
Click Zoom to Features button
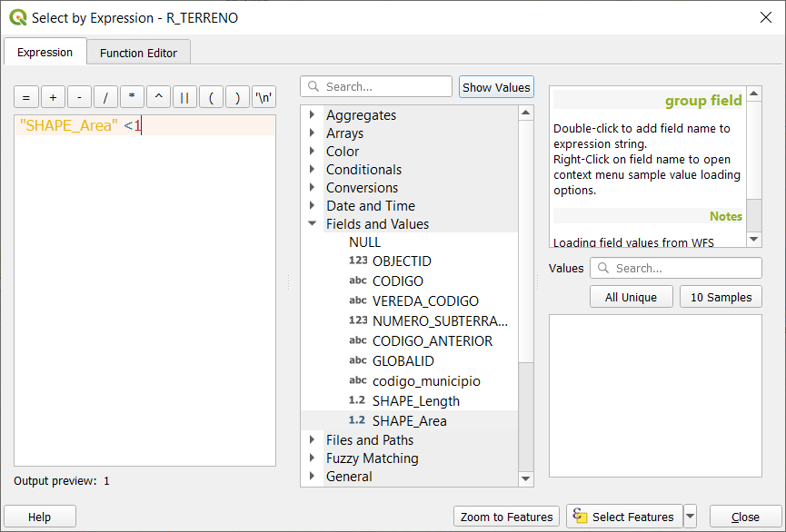[506, 517]
